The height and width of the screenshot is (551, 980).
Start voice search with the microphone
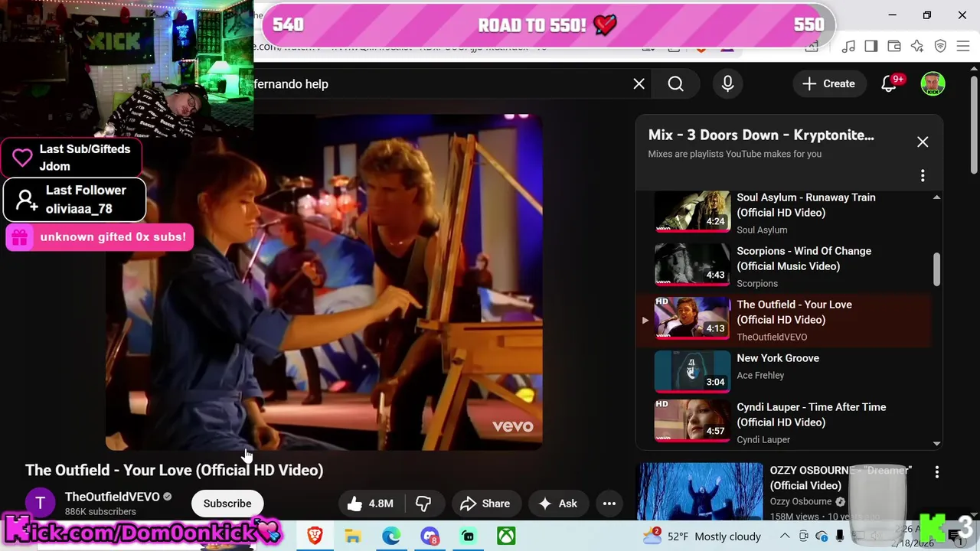pos(727,84)
